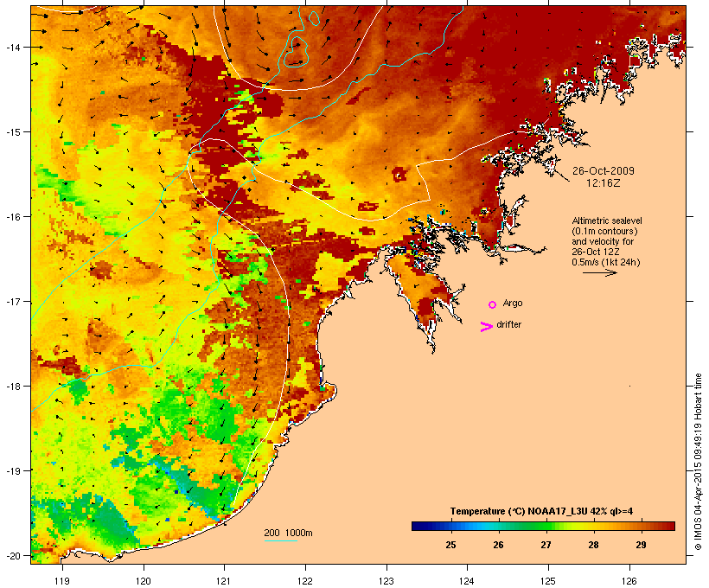Click the 'drifter' legend label

[x=508, y=324]
